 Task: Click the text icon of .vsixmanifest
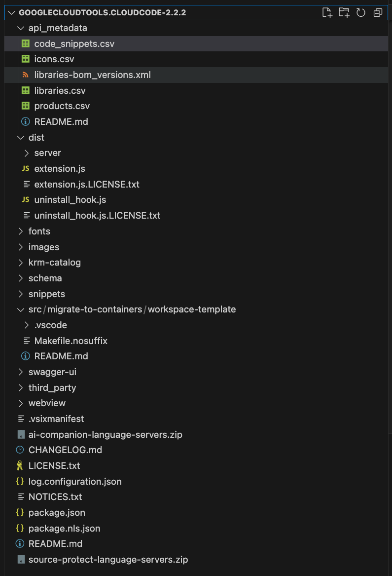(21, 419)
